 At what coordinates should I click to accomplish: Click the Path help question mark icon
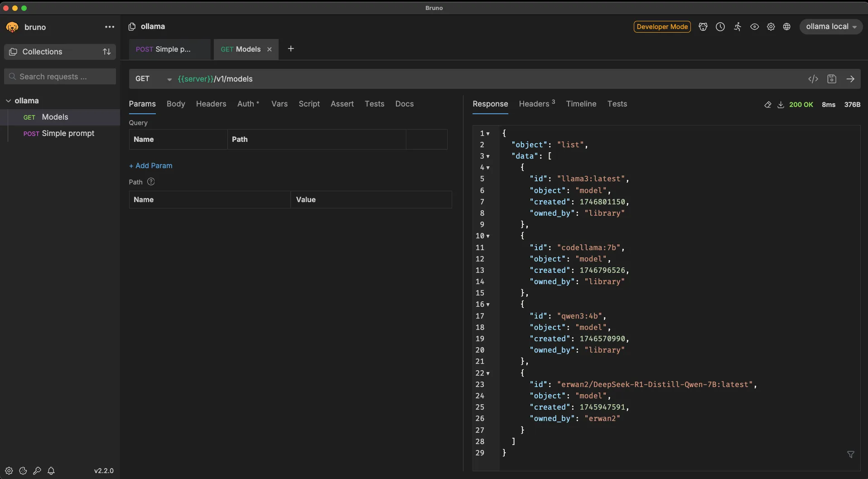tap(151, 182)
